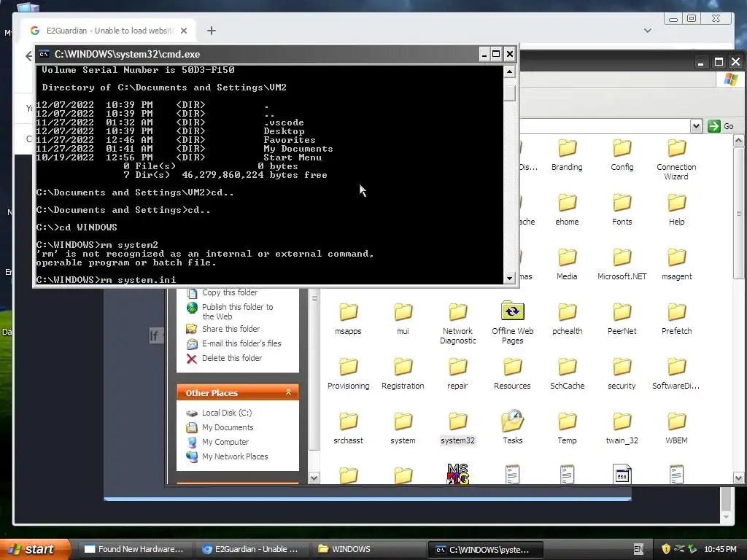Open the Media folder
The width and height of the screenshot is (747, 560).
(x=567, y=264)
